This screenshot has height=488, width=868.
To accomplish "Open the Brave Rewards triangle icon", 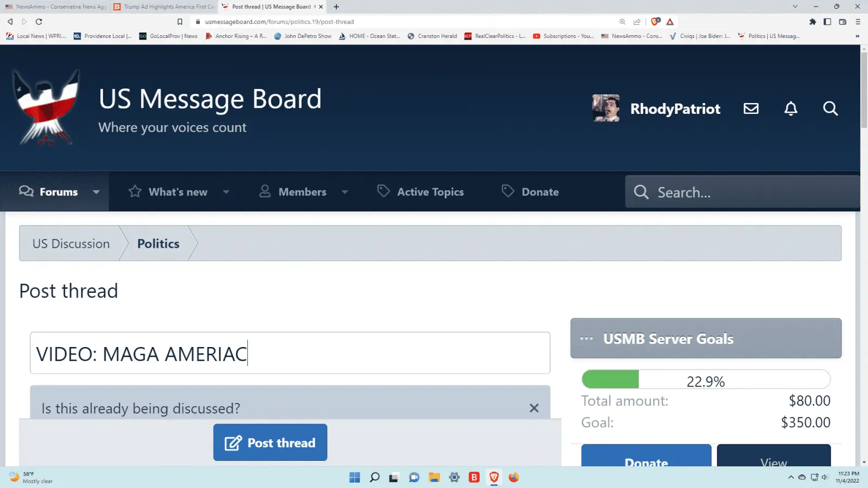I will coord(671,22).
